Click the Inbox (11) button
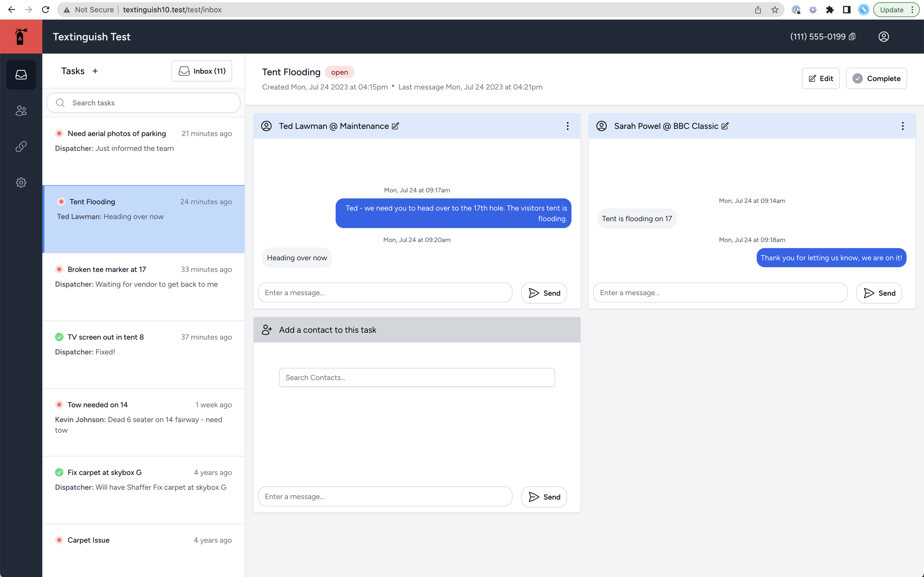The height and width of the screenshot is (577, 924). point(201,71)
